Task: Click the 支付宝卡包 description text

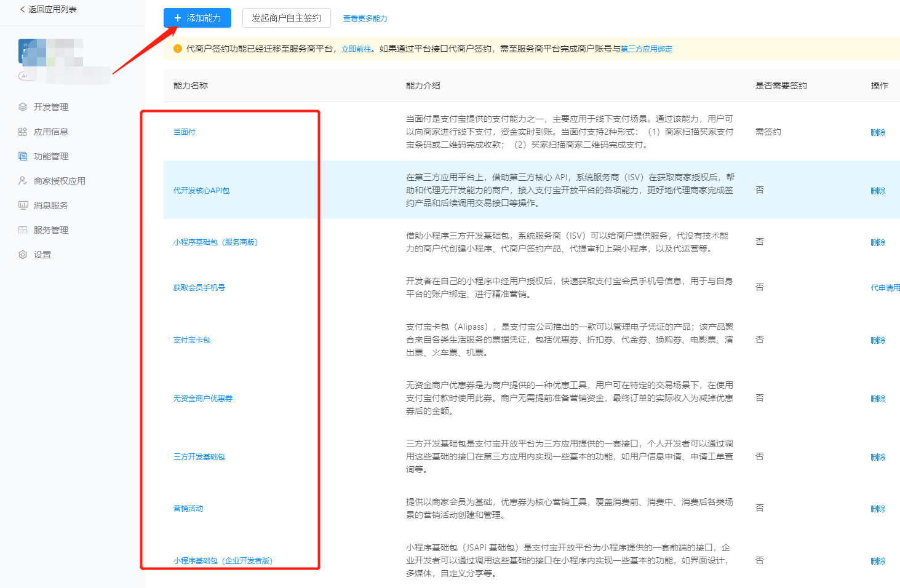Action: (x=570, y=340)
